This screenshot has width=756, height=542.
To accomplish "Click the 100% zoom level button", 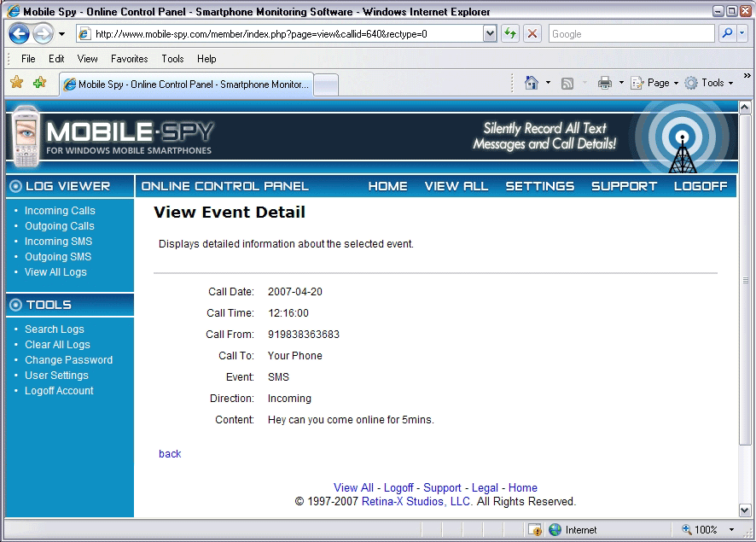I will click(700, 530).
